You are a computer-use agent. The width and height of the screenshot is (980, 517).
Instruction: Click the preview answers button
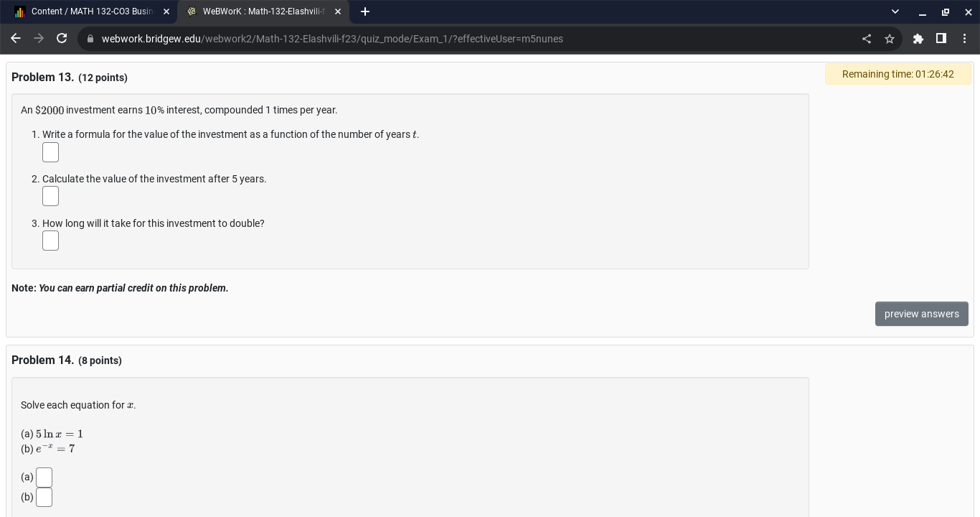tap(922, 314)
